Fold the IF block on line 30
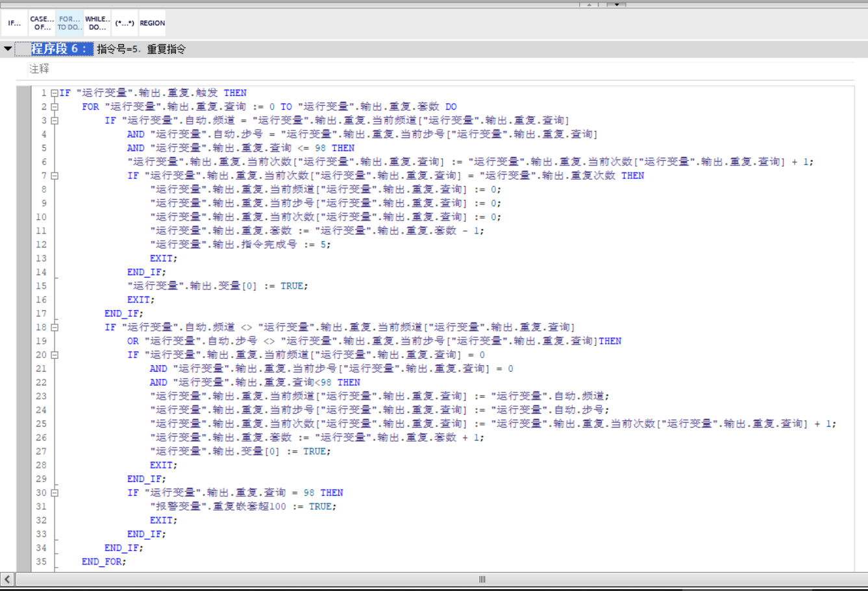 [x=55, y=493]
